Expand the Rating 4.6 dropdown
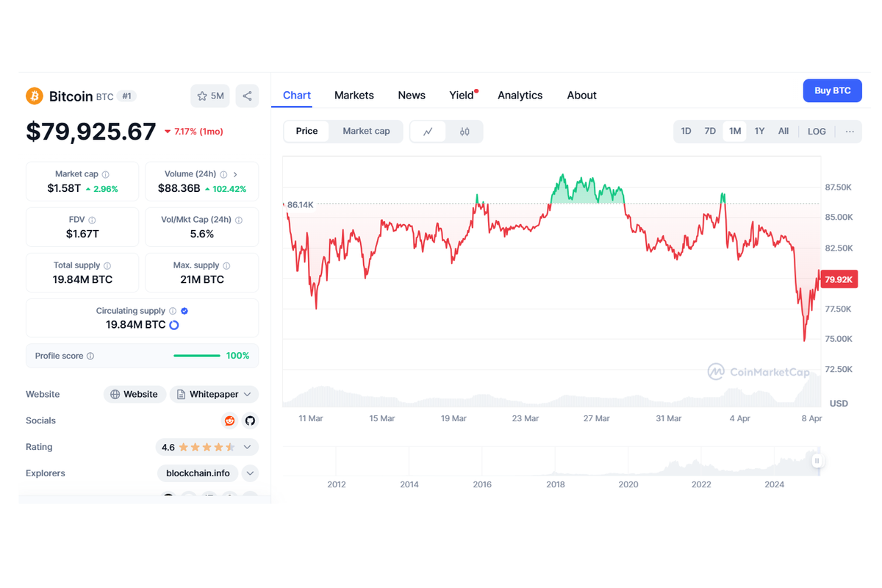 pyautogui.click(x=207, y=447)
